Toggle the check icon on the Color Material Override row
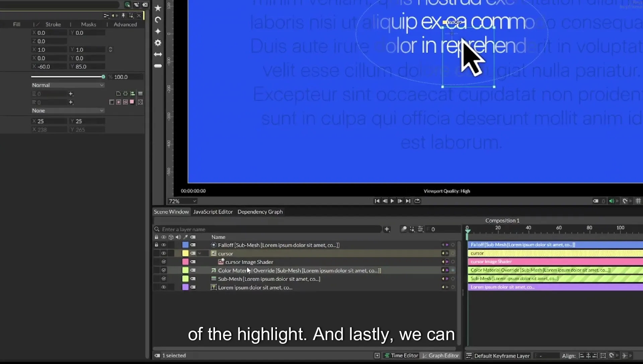This screenshot has height=364, width=643. click(163, 270)
